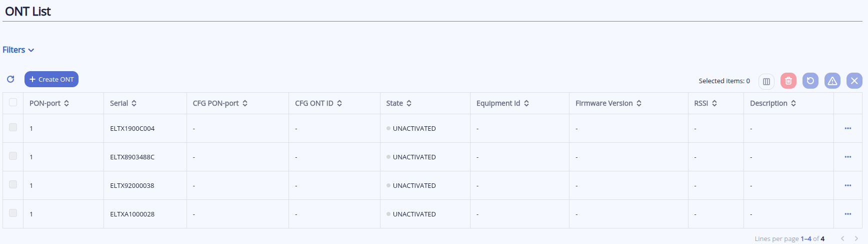868x244 pixels.
Task: Open actions menu for ELTX1900C004 row
Action: click(x=847, y=128)
